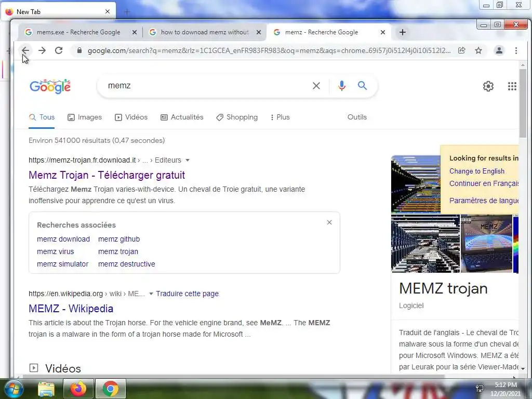Screen dimensions: 532x399
Task: Clear the search box with the X
Action: coord(316,86)
